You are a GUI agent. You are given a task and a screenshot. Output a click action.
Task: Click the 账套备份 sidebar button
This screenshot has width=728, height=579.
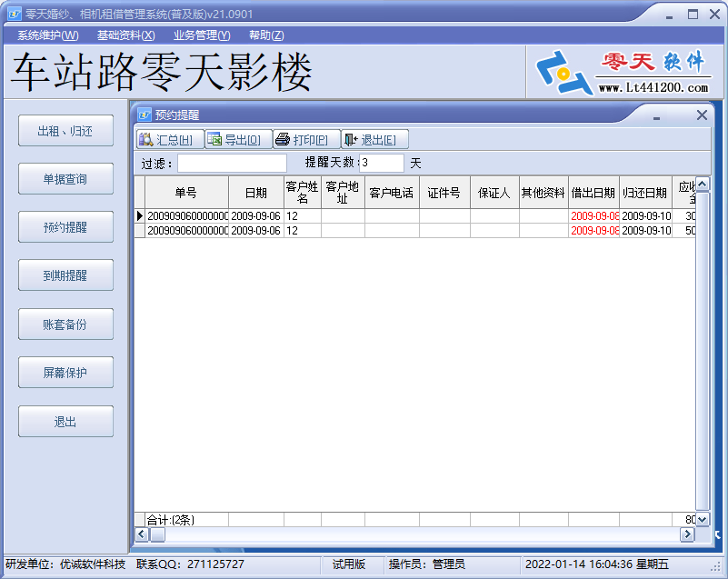(66, 324)
